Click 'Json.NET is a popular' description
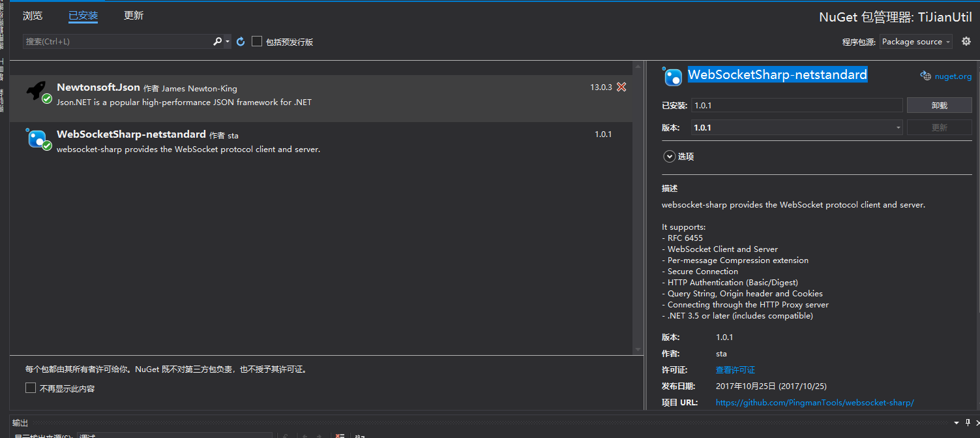The width and height of the screenshot is (980, 438). [184, 102]
